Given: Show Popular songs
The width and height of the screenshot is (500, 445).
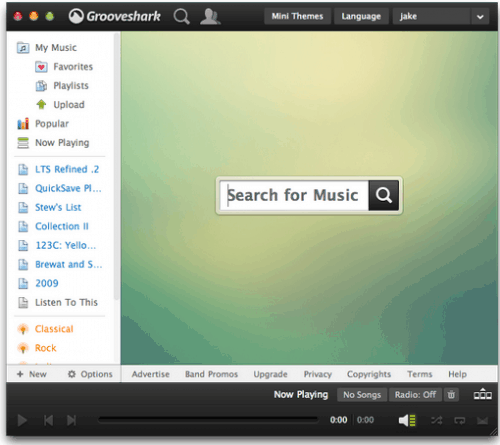Looking at the screenshot, I should 52,124.
